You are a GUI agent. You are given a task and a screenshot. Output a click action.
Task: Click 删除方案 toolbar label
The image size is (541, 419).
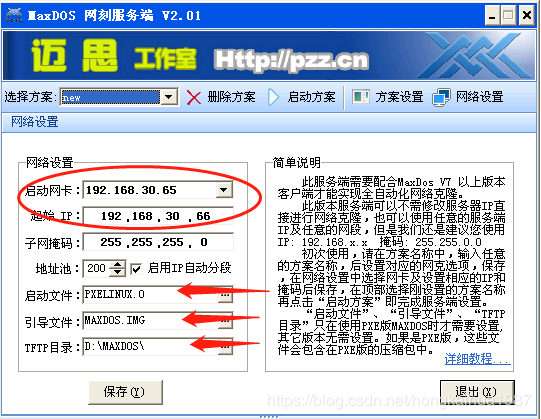232,97
